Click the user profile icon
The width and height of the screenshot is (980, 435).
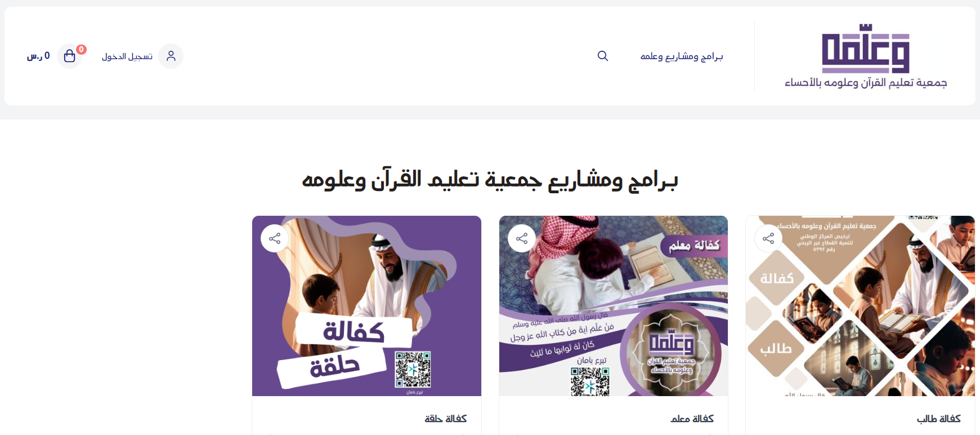point(171,56)
